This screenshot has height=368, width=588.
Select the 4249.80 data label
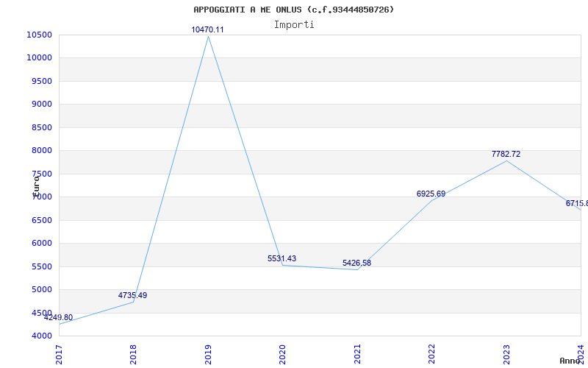point(59,318)
